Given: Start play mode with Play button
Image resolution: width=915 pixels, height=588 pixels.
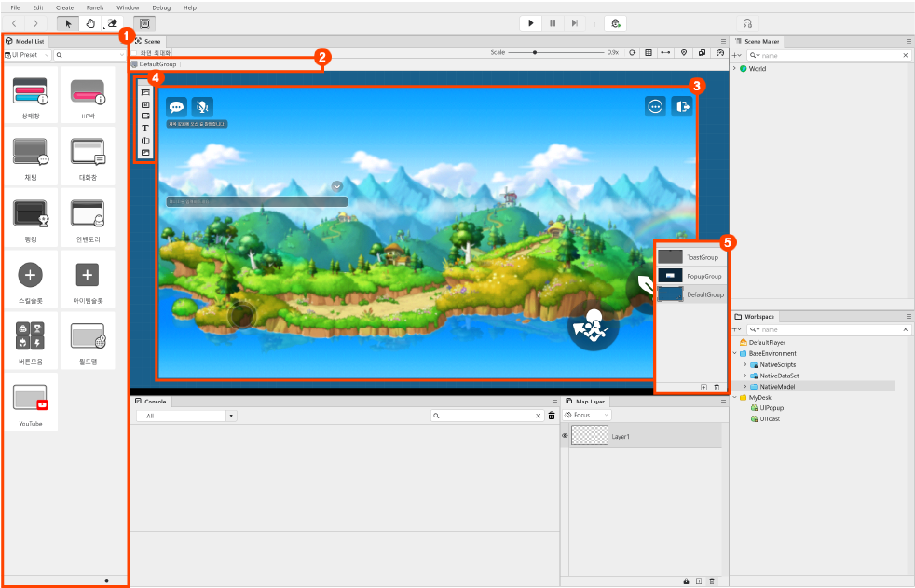Looking at the screenshot, I should click(530, 23).
